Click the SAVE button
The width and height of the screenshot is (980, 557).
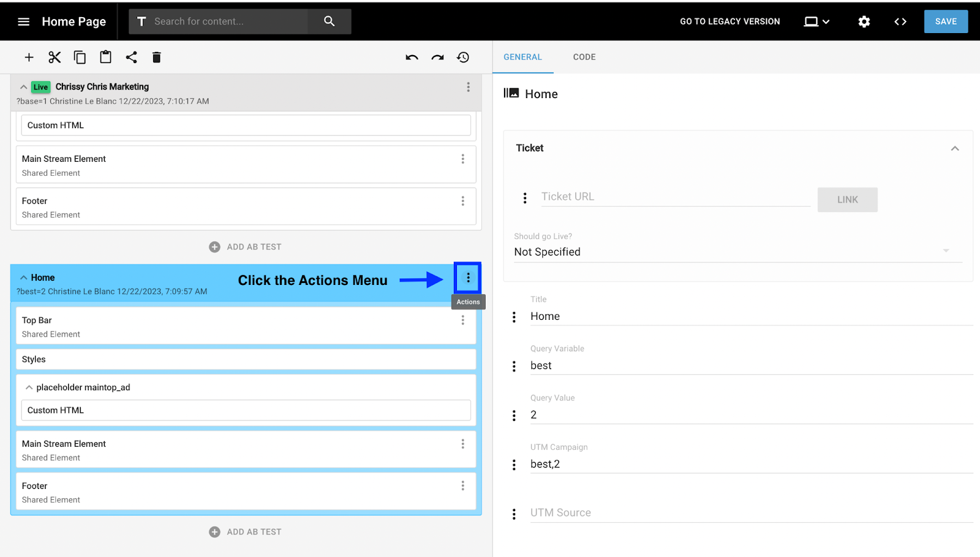[945, 21]
